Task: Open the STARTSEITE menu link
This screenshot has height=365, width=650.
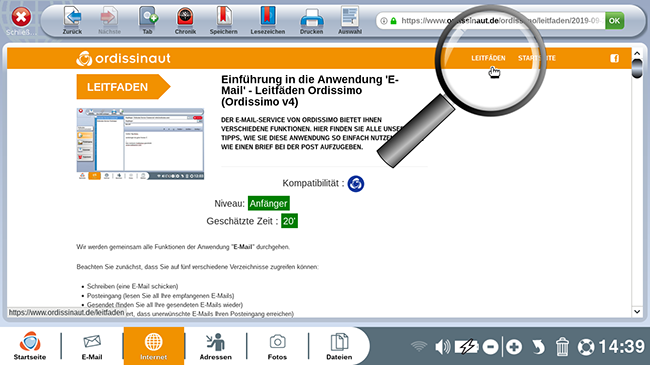Action: (x=537, y=58)
